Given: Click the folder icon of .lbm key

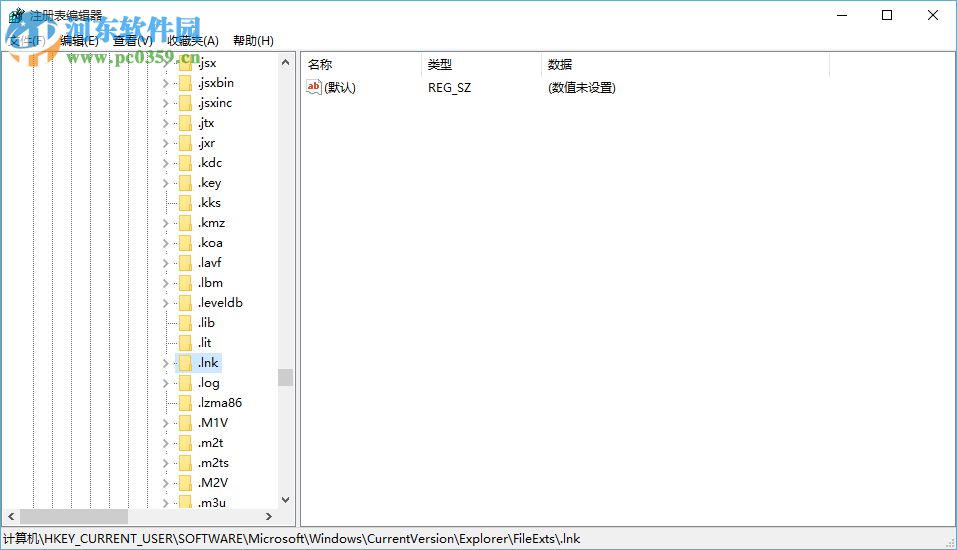Looking at the screenshot, I should coord(186,283).
